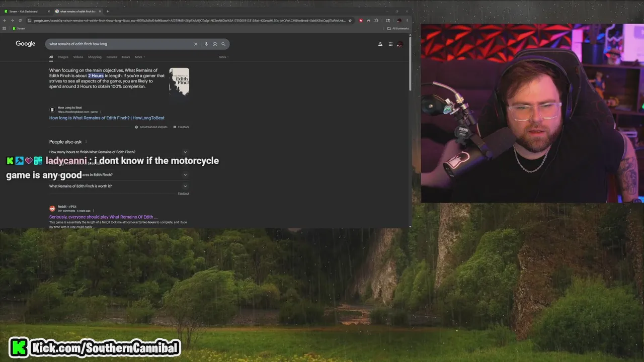Click About featured snippets
This screenshot has width=644, height=362.
(x=151, y=127)
